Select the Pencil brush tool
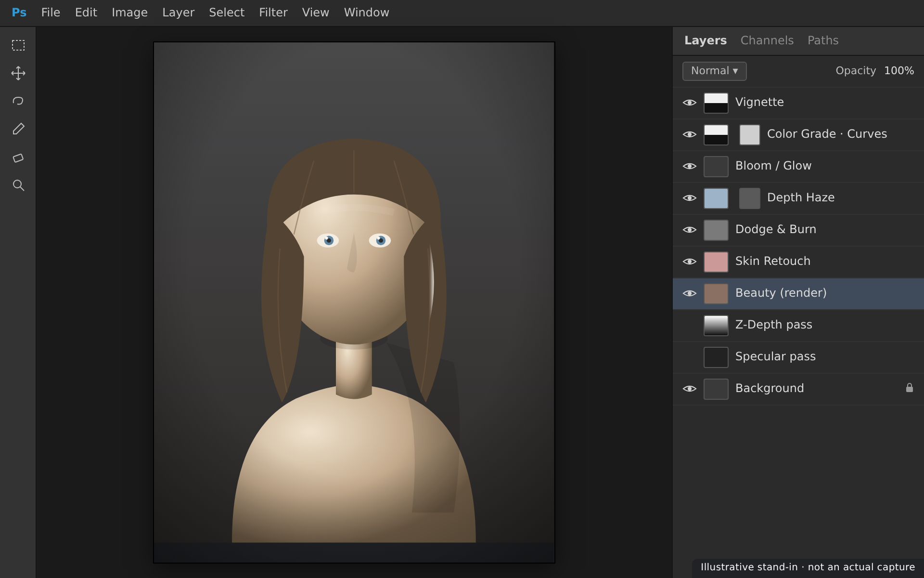This screenshot has width=924, height=578. coord(18,129)
